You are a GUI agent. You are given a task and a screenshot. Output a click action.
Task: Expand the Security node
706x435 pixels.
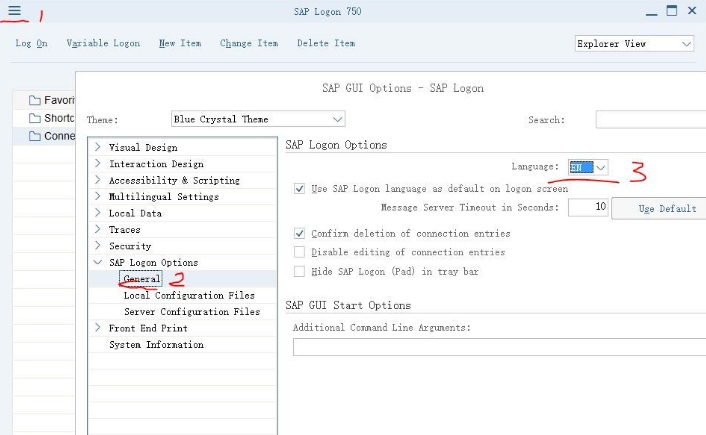98,246
